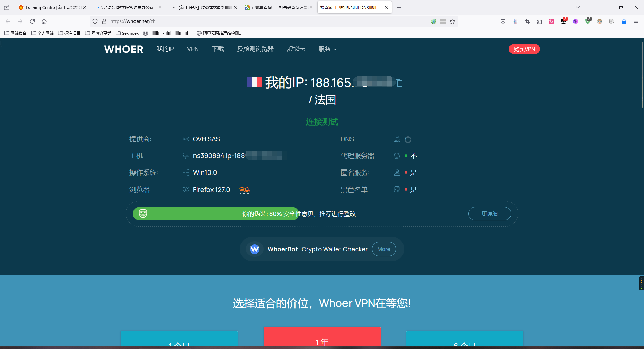Expand the 服务 dropdown in site menu

pyautogui.click(x=328, y=49)
